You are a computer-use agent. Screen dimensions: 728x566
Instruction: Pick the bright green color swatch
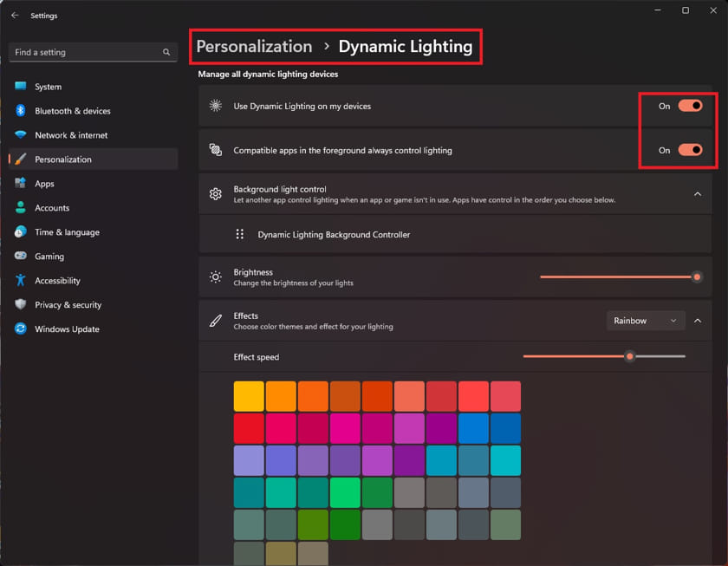(x=345, y=492)
